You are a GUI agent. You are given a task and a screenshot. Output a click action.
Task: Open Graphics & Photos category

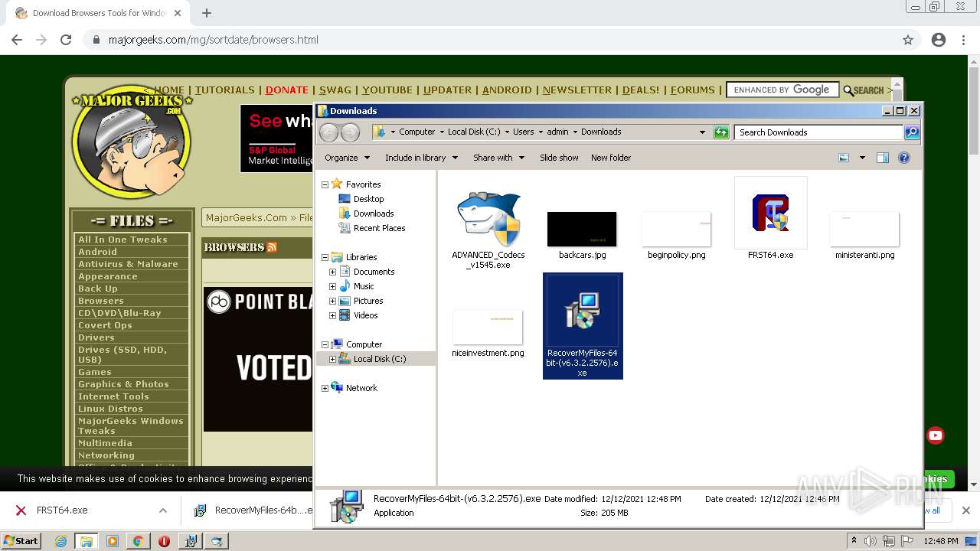[123, 384]
